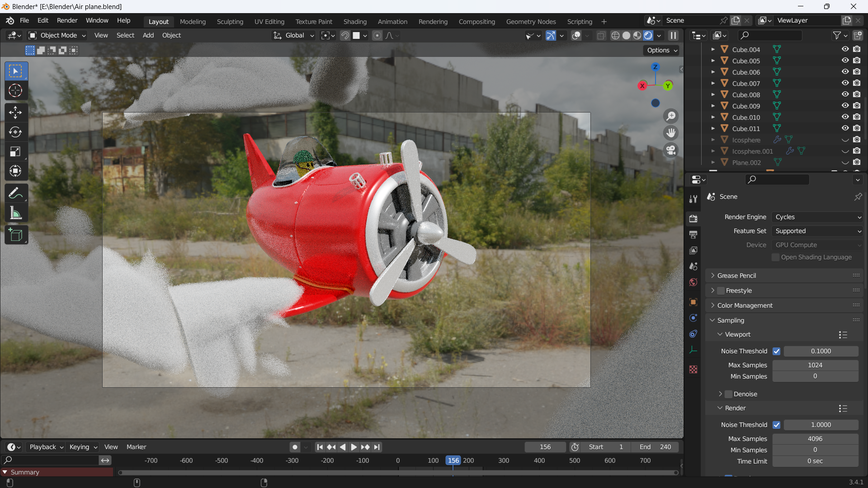Choose the Move tool
Image resolution: width=868 pixels, height=488 pixels.
tap(16, 113)
